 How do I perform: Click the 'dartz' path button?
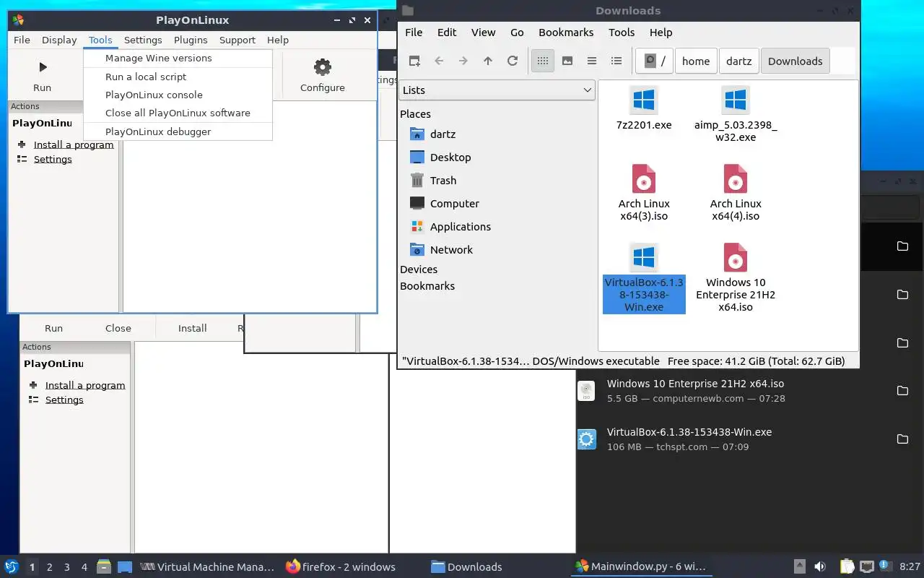tap(739, 61)
